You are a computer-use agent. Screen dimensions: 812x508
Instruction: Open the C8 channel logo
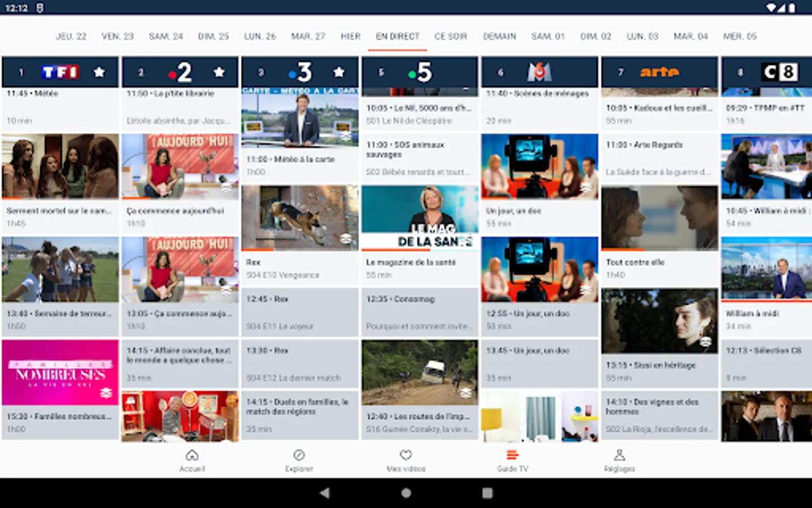[780, 72]
